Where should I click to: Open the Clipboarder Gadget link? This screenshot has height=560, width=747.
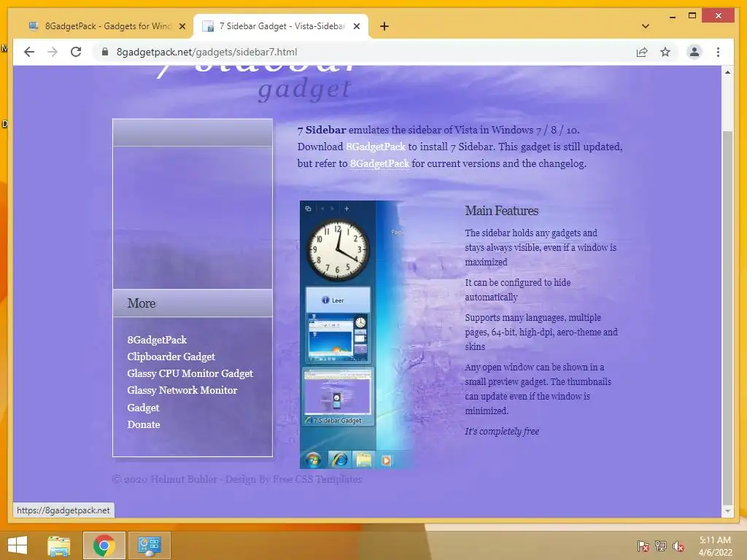pyautogui.click(x=171, y=357)
